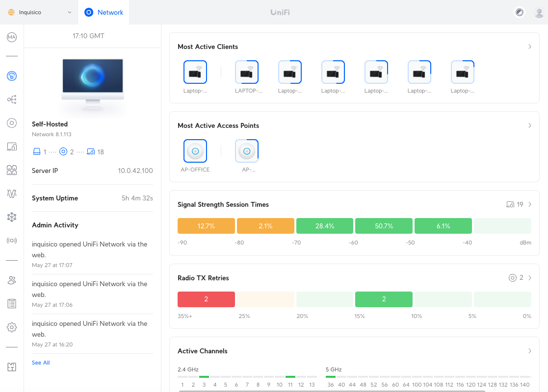Image resolution: width=548 pixels, height=392 pixels.
Task: Open the System Log icon
Action: (11, 303)
